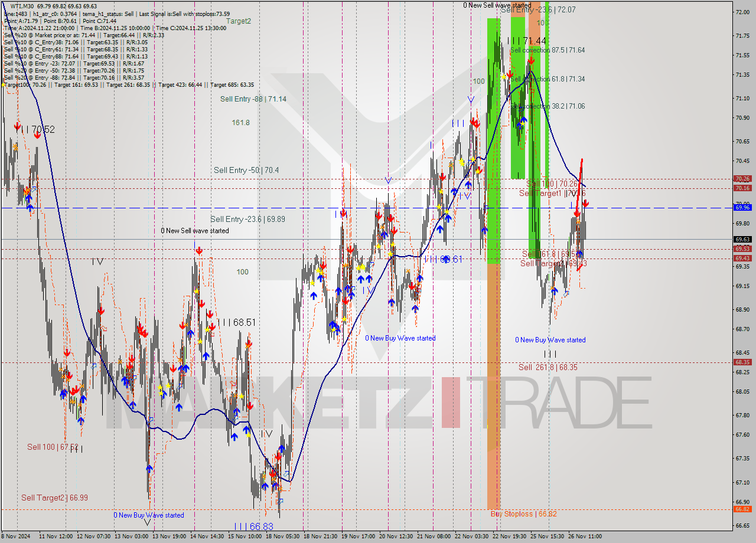Click the 'Sell 100 | 67.52' label
Image resolution: width=756 pixels, height=543 pixels.
pos(53,447)
